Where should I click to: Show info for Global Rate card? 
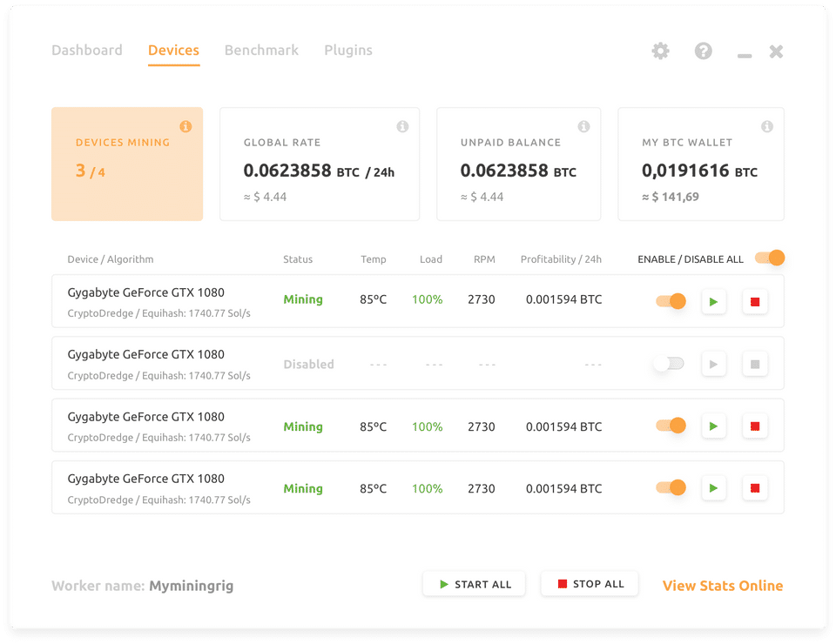(402, 126)
